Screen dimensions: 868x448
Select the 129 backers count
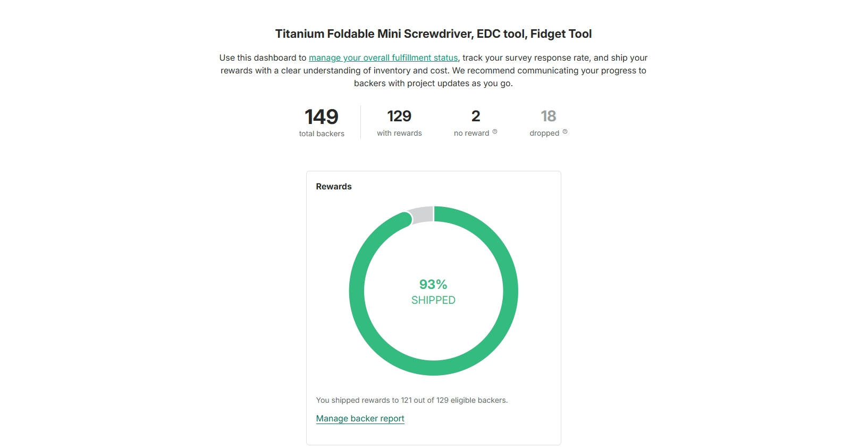[399, 116]
